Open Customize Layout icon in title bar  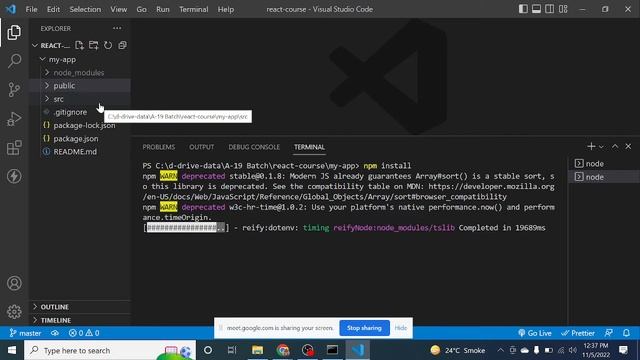(563, 9)
